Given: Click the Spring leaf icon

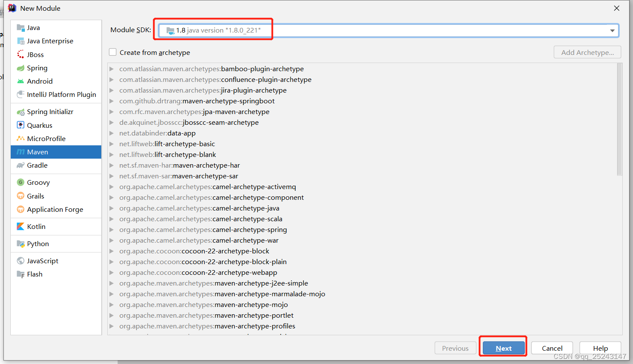Looking at the screenshot, I should pos(20,68).
